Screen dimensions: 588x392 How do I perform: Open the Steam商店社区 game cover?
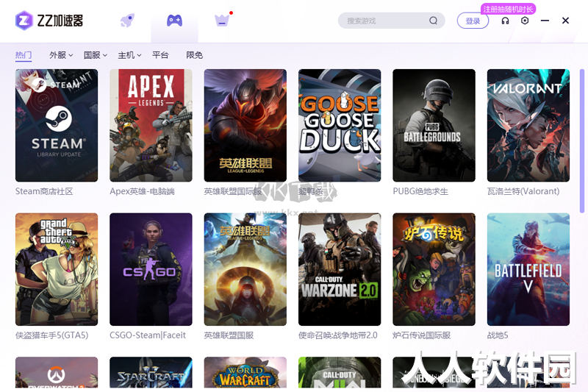click(57, 125)
